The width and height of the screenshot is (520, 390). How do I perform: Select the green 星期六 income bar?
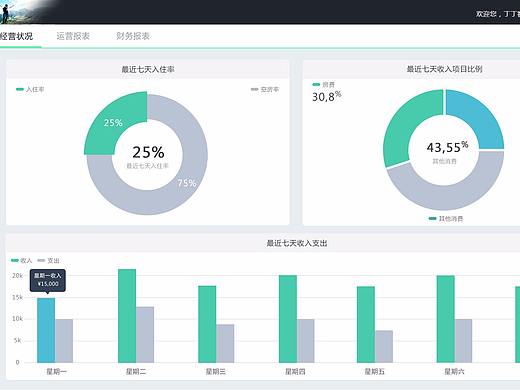pyautogui.click(x=446, y=319)
